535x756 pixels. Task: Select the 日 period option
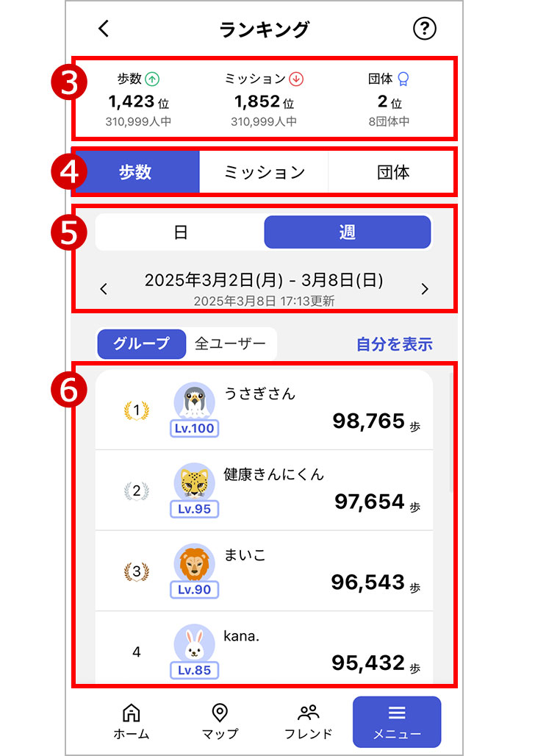(180, 232)
